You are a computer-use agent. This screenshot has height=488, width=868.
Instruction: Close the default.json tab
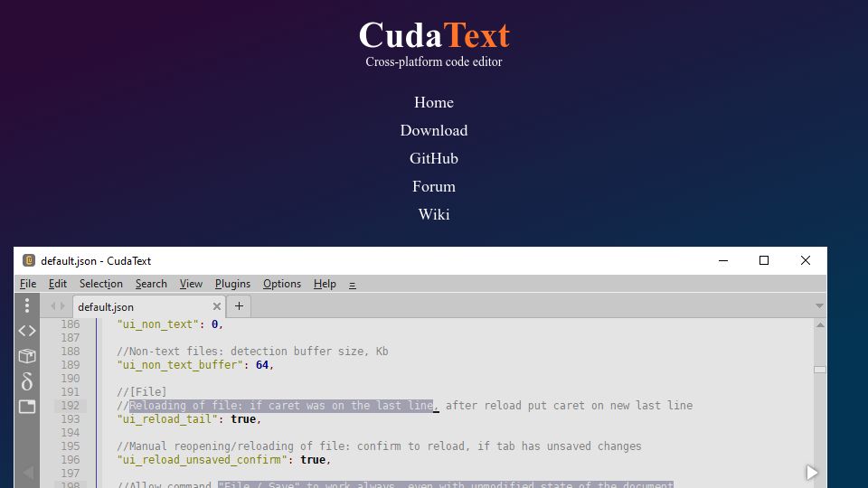point(216,306)
